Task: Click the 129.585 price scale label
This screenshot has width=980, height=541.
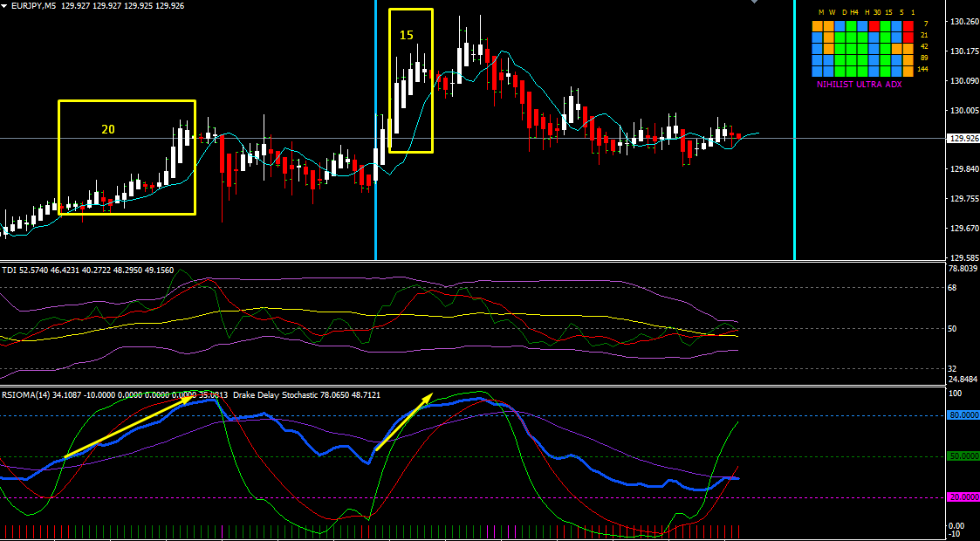Action: tap(964, 257)
